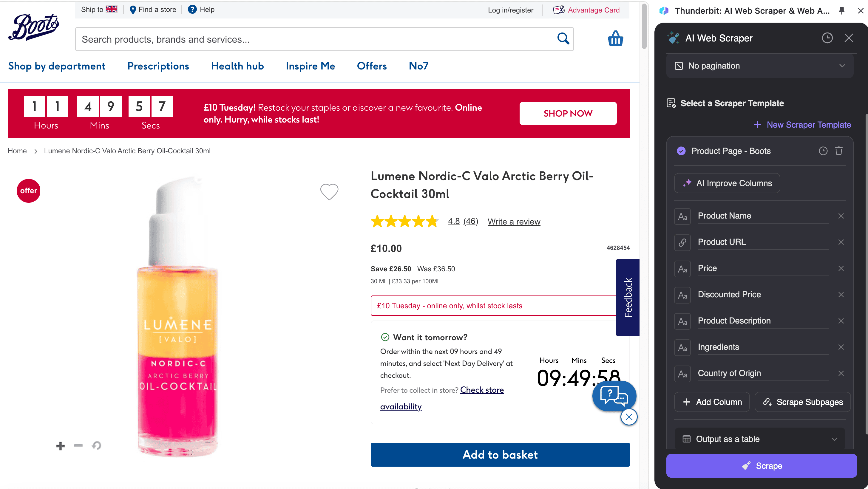Reset the product image zoom
Image resolution: width=868 pixels, height=489 pixels.
tap(97, 446)
